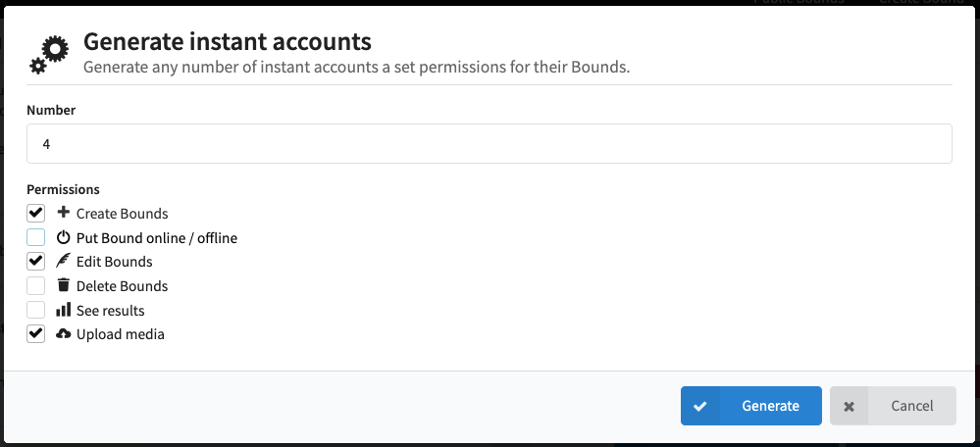Click the X icon on the Cancel button
The height and width of the screenshot is (447, 980).
849,407
